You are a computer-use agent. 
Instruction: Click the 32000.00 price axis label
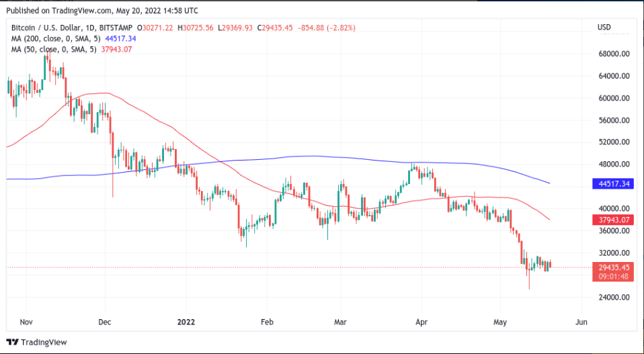click(613, 253)
